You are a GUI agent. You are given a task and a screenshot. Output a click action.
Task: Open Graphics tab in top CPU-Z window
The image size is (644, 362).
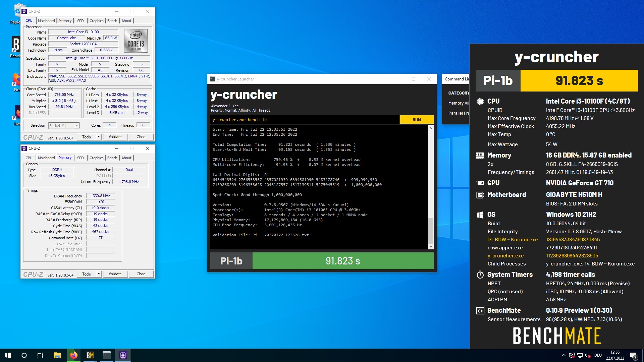97,21
